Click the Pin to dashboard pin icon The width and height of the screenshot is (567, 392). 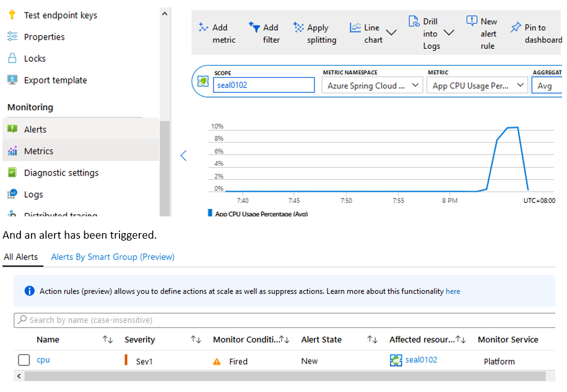[516, 27]
